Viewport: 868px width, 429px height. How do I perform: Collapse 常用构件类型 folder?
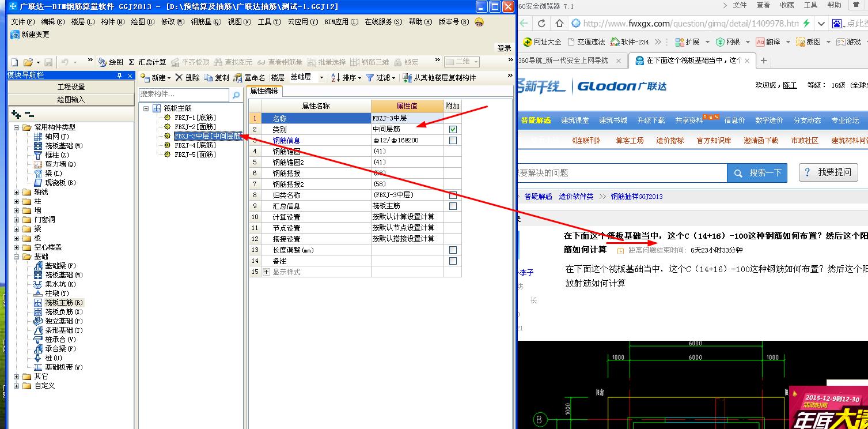17,127
